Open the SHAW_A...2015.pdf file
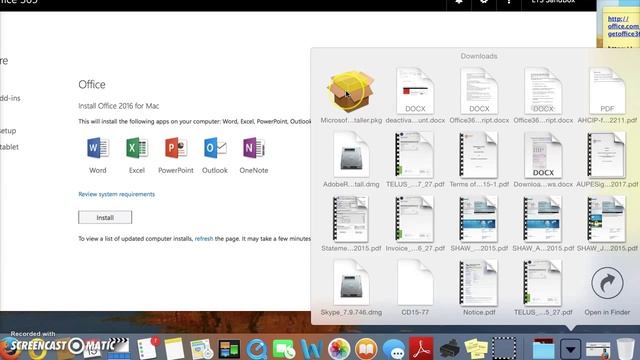640x360 pixels. coord(543,219)
